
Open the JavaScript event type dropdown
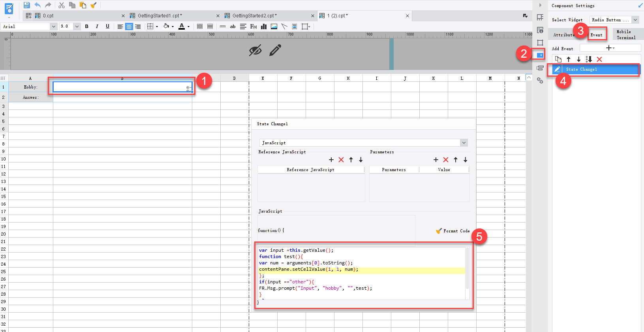tap(464, 143)
